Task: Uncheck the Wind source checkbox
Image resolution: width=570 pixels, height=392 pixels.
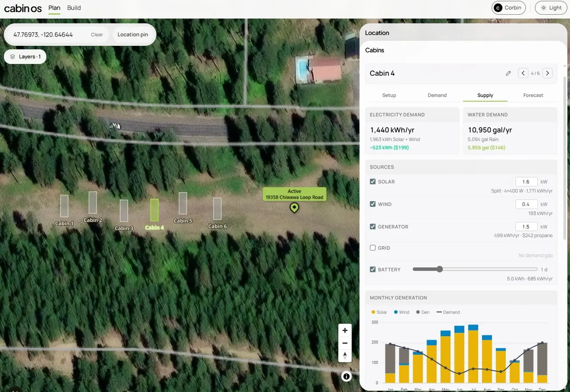Action: 373,204
